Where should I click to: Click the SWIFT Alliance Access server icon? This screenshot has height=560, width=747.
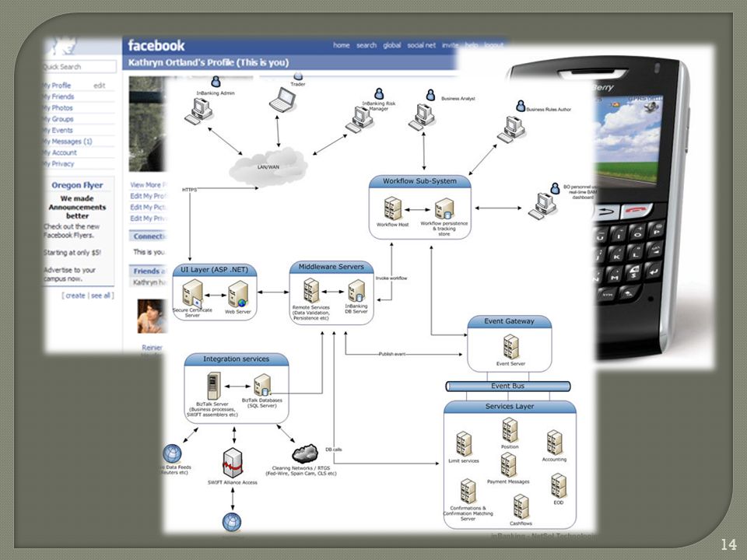click(233, 463)
